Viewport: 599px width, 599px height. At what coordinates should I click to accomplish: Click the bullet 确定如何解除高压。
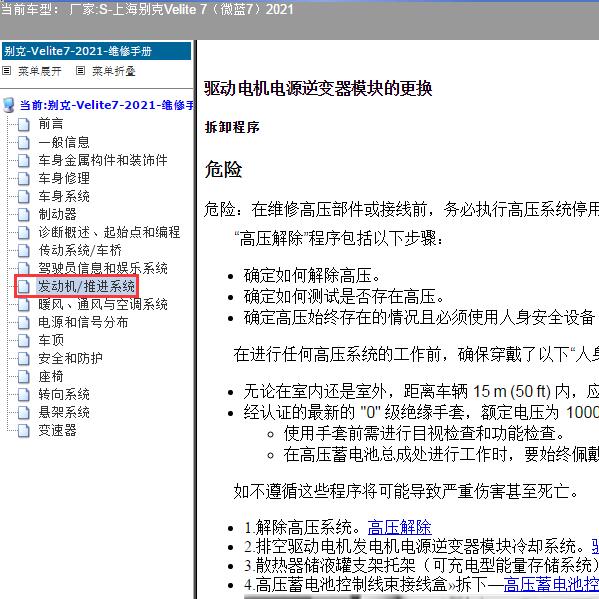coord(312,276)
